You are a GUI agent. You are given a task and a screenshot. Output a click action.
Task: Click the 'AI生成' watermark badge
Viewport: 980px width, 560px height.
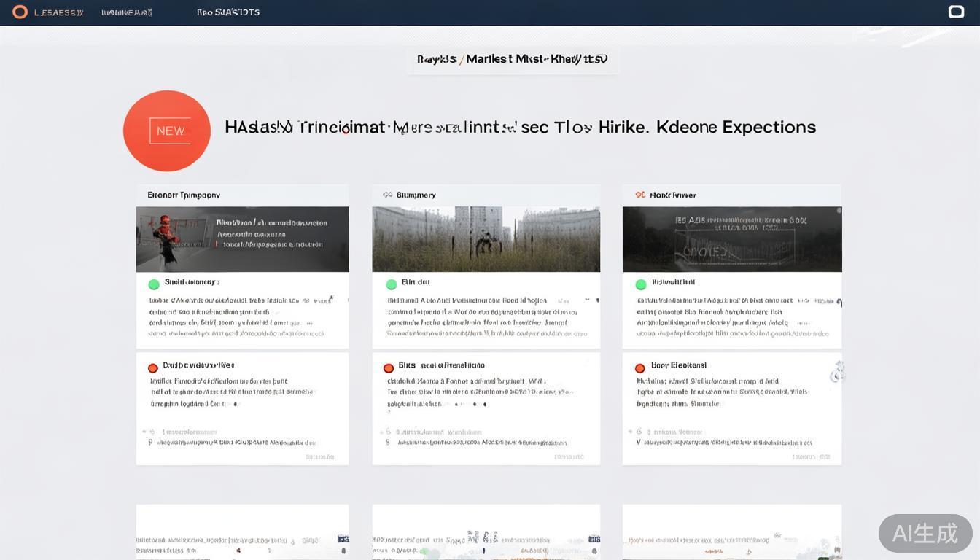(925, 533)
